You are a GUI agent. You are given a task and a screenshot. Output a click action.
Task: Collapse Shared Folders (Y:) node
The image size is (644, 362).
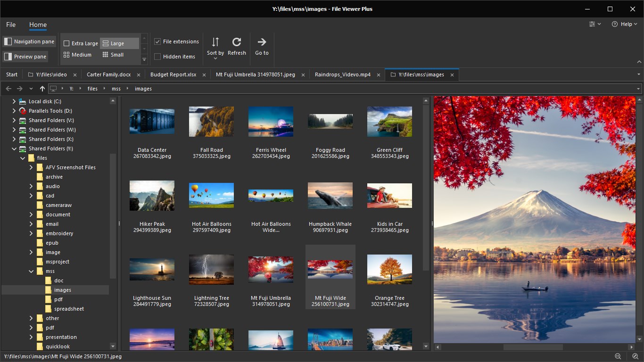pos(14,148)
